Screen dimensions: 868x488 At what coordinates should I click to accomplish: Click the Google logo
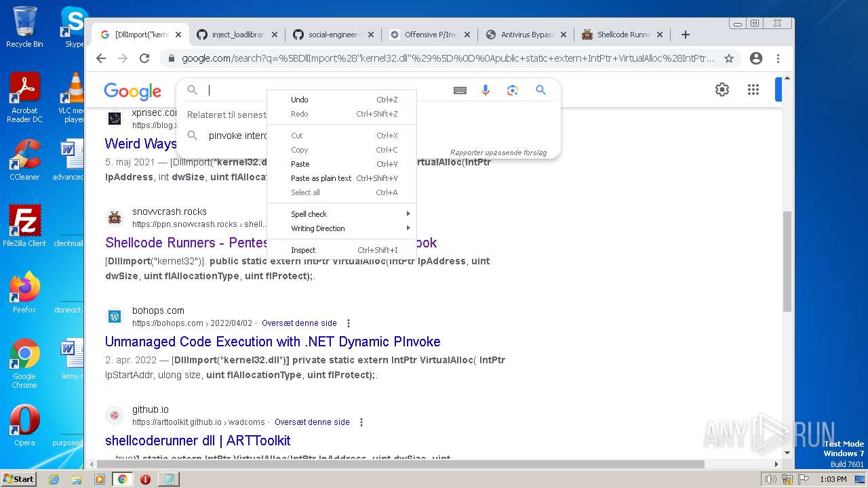coord(132,91)
